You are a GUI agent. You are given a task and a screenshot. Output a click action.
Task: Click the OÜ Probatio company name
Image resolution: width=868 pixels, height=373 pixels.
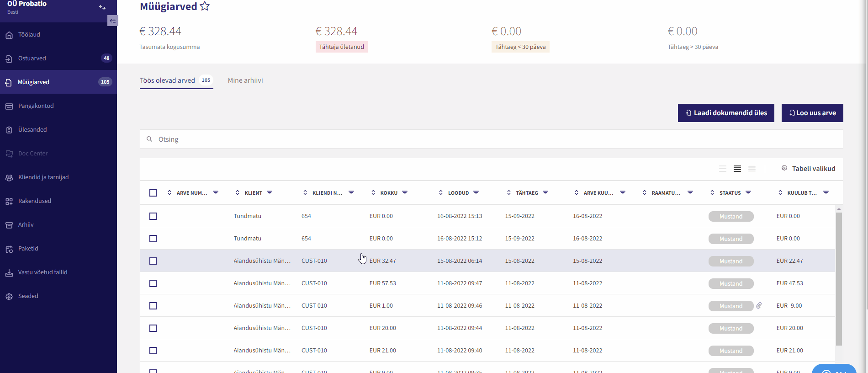27,4
